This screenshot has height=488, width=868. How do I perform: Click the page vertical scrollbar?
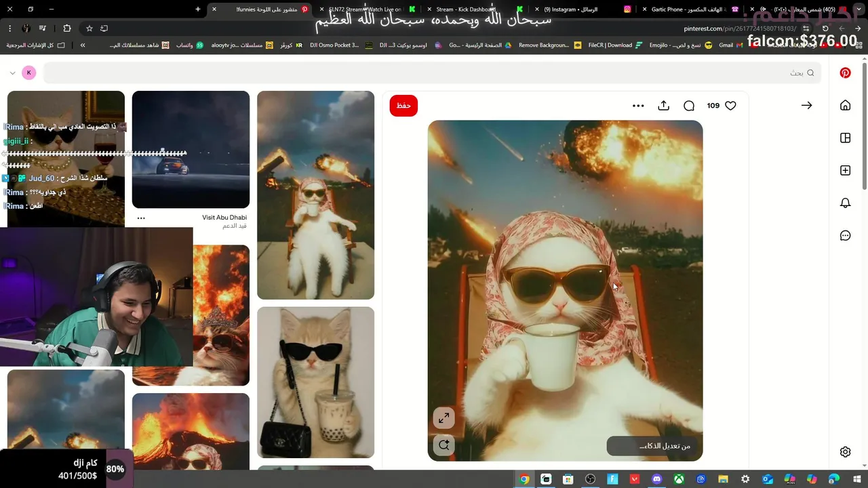tap(864, 125)
